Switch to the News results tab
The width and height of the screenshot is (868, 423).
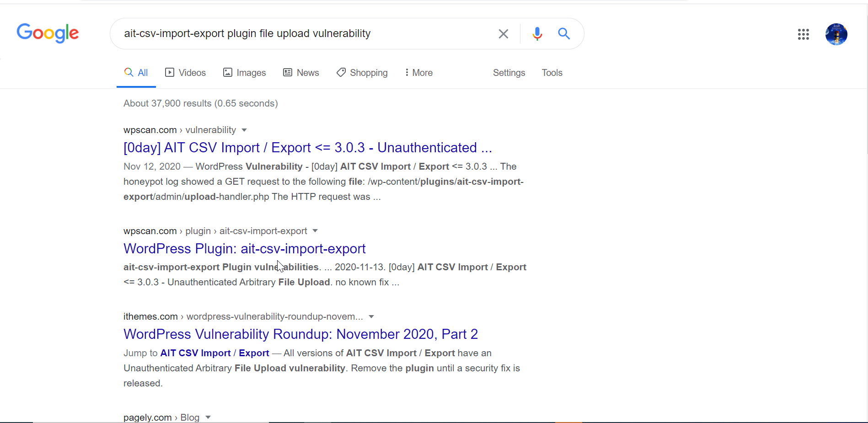[x=301, y=73]
